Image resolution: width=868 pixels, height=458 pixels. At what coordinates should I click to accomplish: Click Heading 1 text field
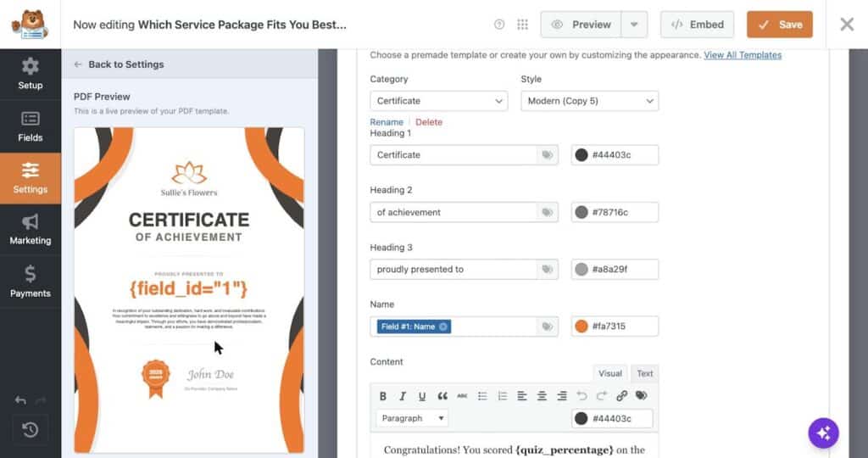point(454,155)
